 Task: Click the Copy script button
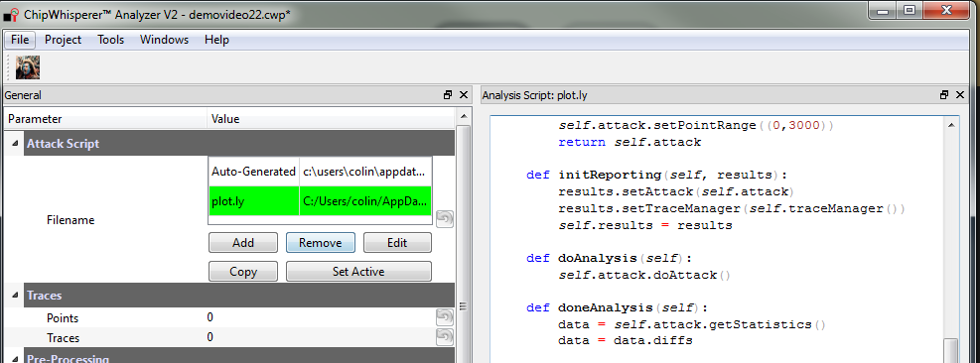[x=243, y=271]
